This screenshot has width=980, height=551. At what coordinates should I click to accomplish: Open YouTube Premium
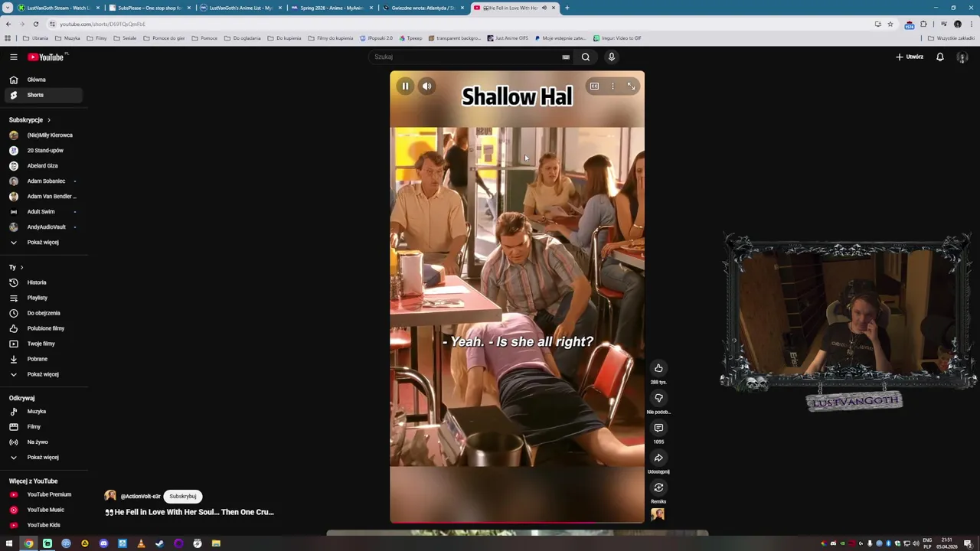tap(44, 494)
